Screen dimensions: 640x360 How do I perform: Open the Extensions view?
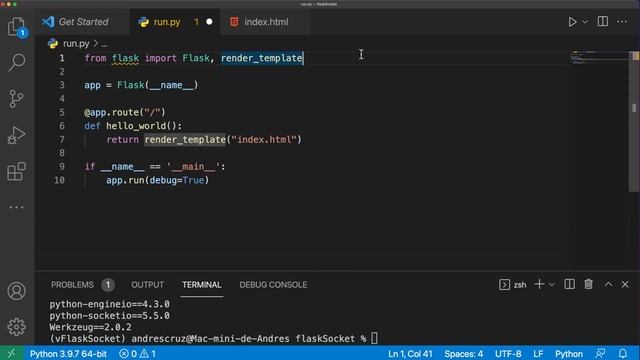point(16,171)
